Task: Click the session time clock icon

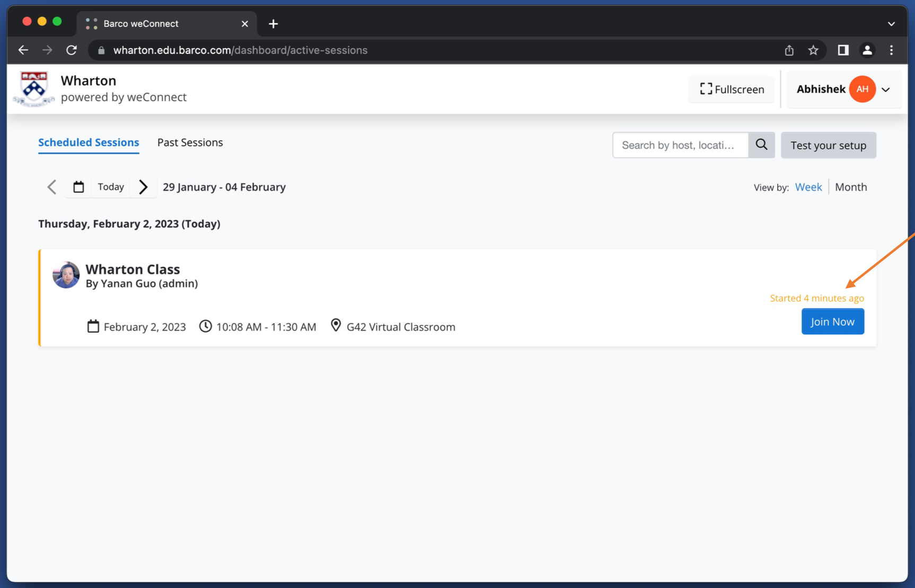Action: point(206,326)
